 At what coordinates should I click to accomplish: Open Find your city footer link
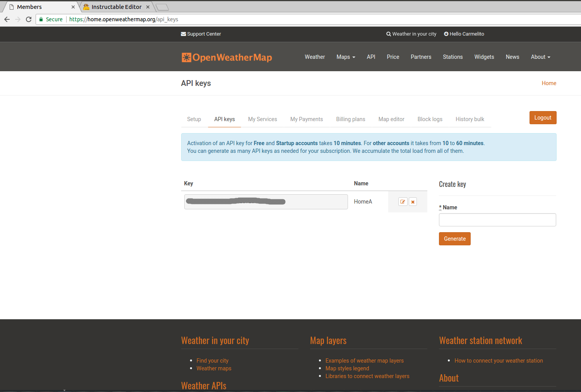213,361
